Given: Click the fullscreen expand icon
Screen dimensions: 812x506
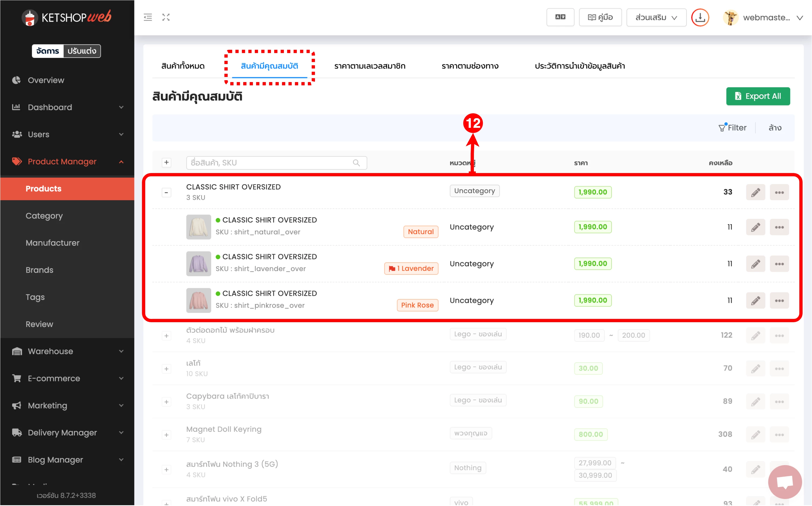Looking at the screenshot, I should pyautogui.click(x=166, y=17).
